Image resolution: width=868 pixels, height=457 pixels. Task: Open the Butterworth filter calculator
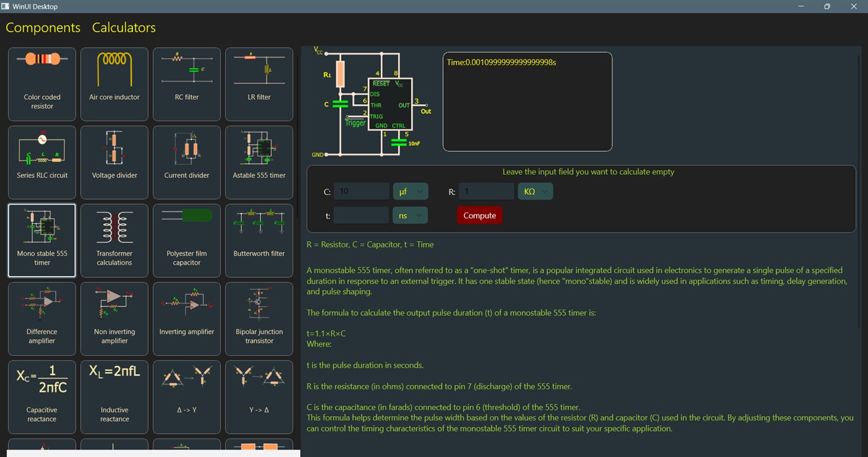point(259,240)
